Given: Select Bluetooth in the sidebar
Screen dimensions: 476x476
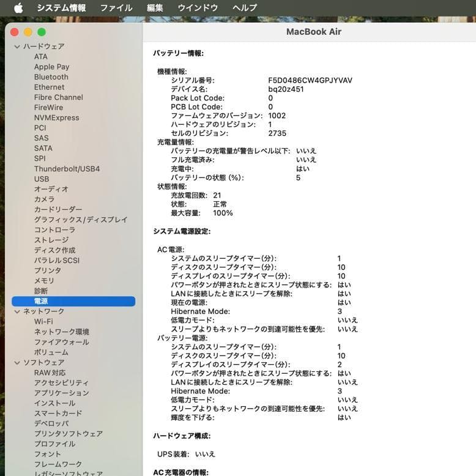Looking at the screenshot, I should [x=51, y=77].
